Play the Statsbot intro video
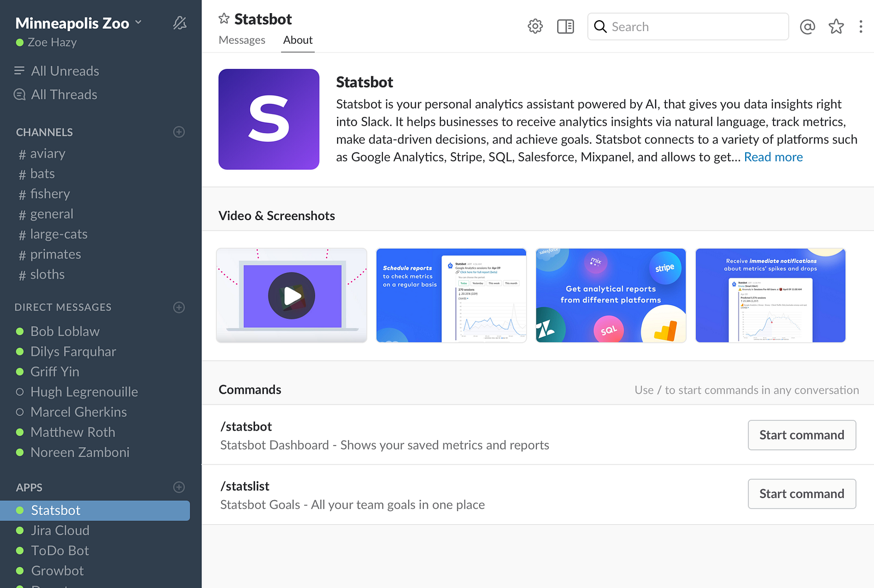This screenshot has width=874, height=588. 292,295
